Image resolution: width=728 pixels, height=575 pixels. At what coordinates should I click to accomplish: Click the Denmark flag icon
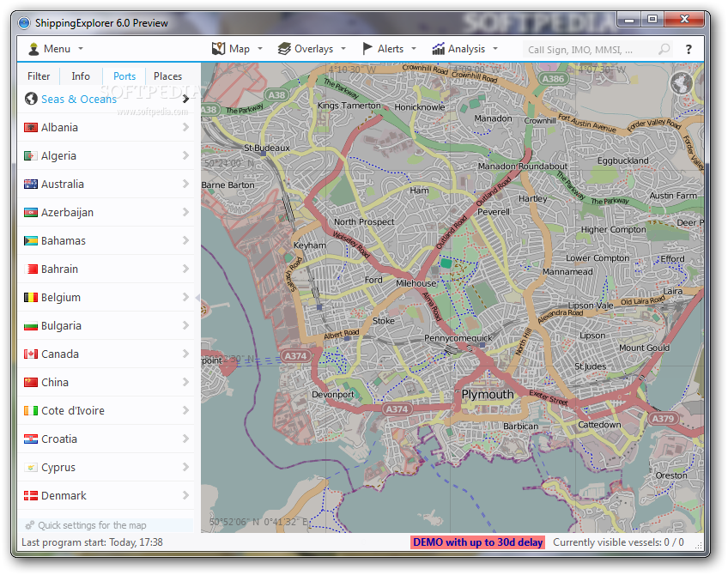coord(31,496)
